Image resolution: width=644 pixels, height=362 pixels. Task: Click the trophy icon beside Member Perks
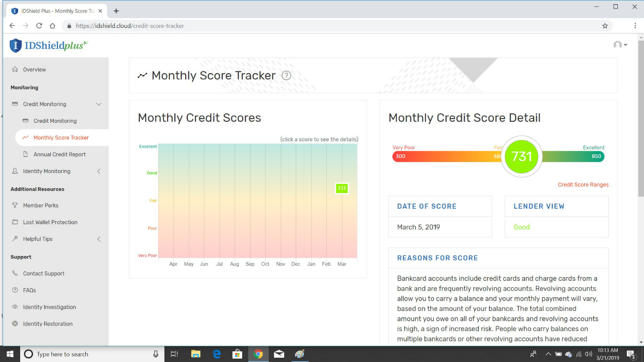click(x=15, y=205)
